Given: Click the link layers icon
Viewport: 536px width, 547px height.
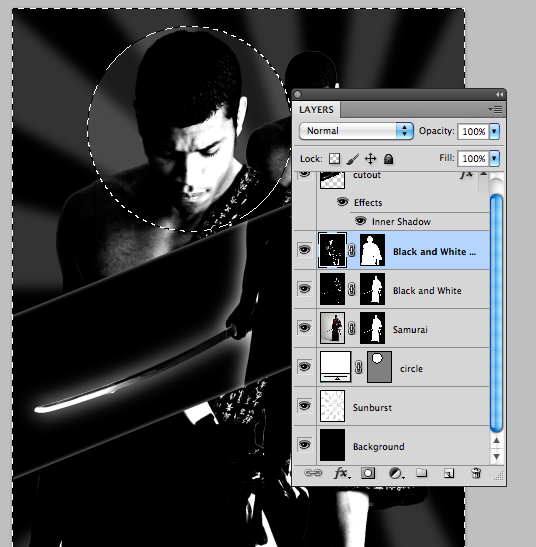Looking at the screenshot, I should click(x=313, y=473).
